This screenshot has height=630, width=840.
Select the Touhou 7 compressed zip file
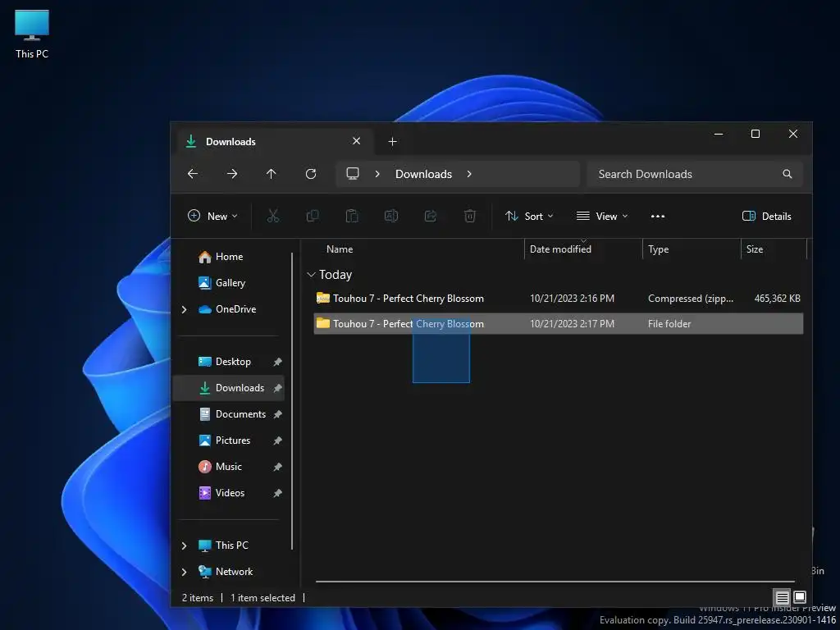coord(558,299)
